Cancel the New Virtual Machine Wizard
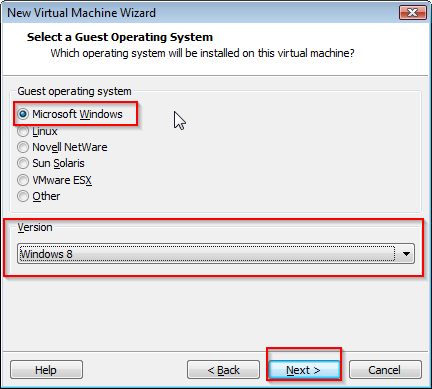 [385, 370]
